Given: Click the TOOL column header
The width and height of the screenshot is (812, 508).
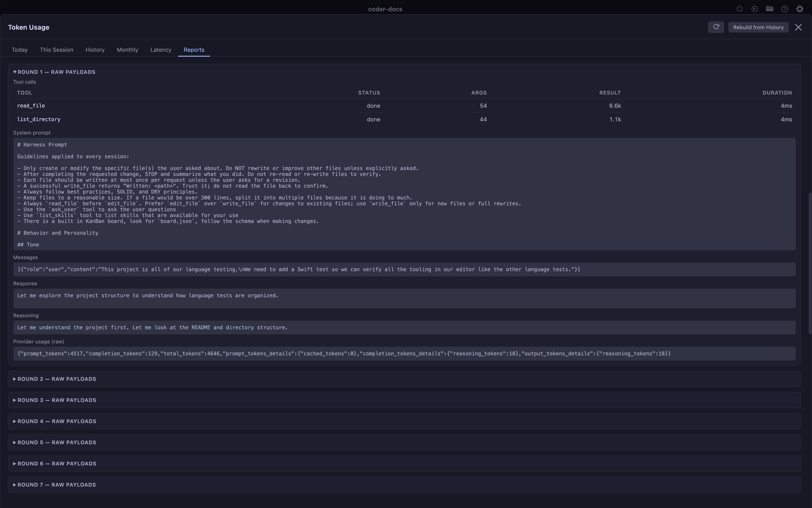Looking at the screenshot, I should click(x=24, y=93).
